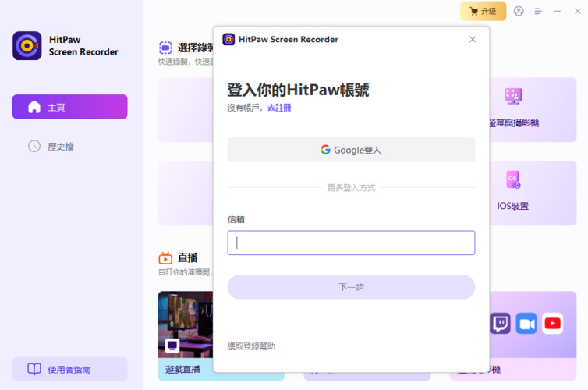Click the home icon in 主頁 tab
Screen dimensions: 588x390
point(34,107)
